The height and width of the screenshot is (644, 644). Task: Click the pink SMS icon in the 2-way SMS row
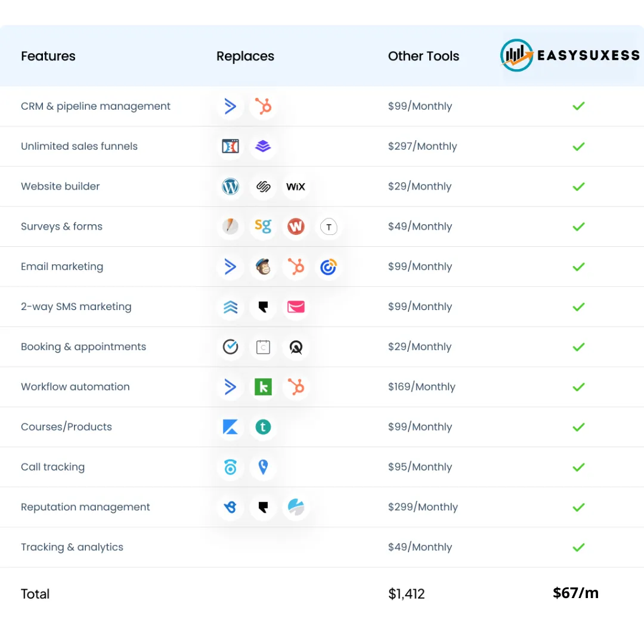coord(296,307)
